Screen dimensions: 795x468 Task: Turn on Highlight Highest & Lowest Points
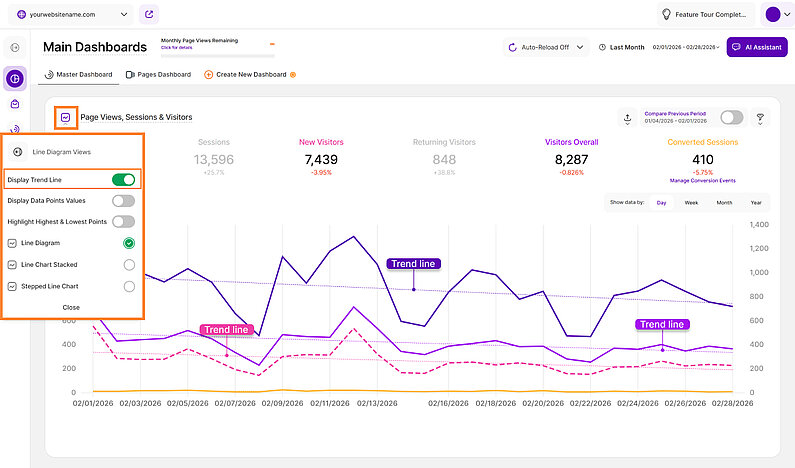click(x=123, y=221)
